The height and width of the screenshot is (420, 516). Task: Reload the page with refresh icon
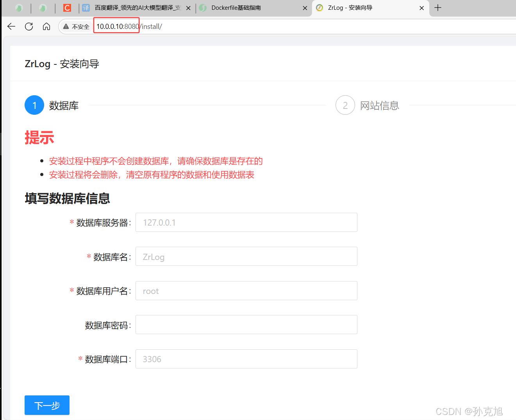(29, 27)
